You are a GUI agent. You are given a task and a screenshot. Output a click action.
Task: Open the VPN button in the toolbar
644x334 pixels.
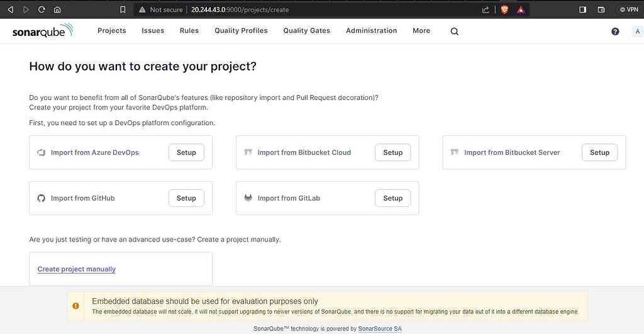point(629,9)
